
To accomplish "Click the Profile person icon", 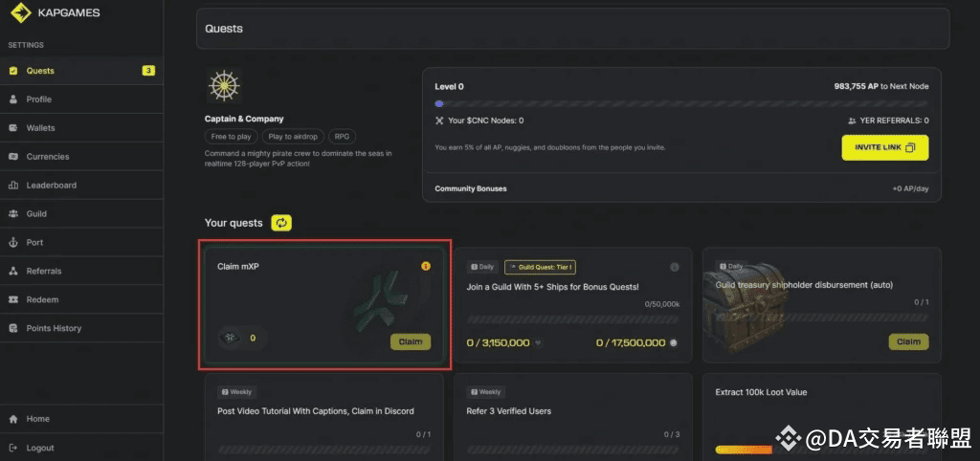I will point(13,99).
